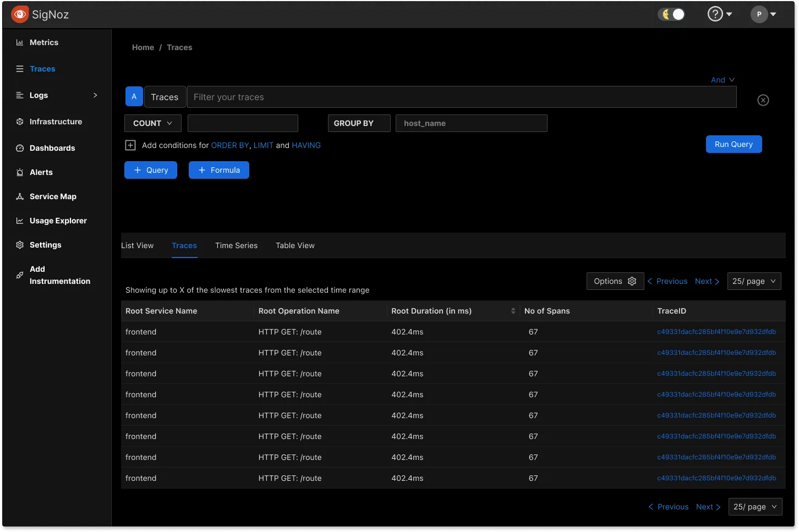
Task: Open the top 25/page size dropdown
Action: [754, 281]
